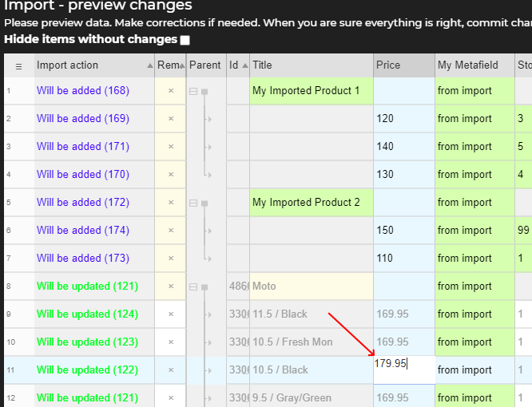Remove row 5 with the × icon
Image resolution: width=532 pixels, height=407 pixels.
[x=170, y=203]
